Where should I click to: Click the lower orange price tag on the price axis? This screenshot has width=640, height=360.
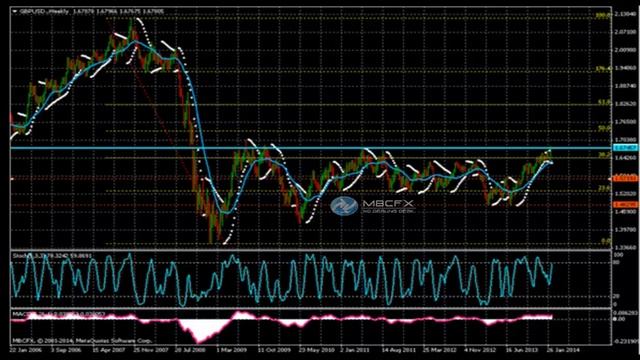pyautogui.click(x=625, y=204)
